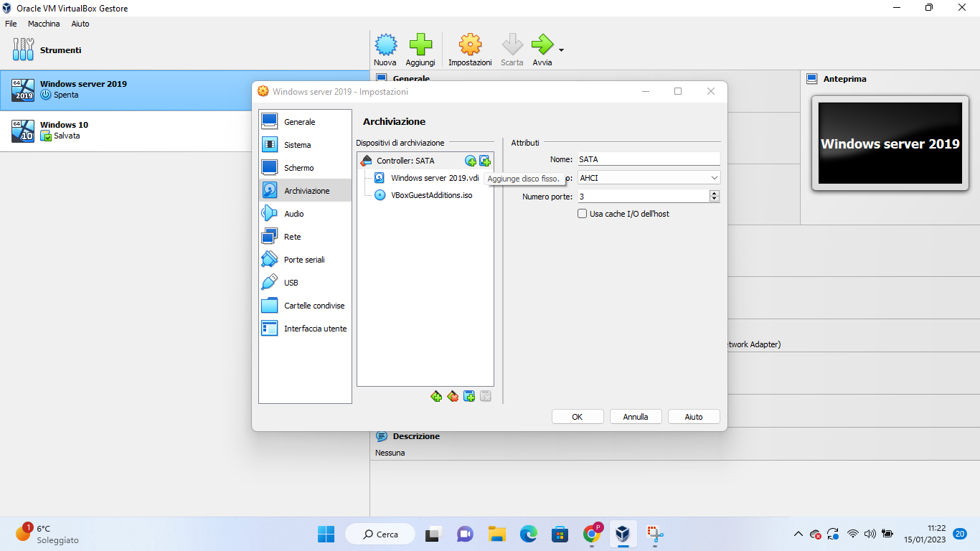Open the Sistema settings category
The width and height of the screenshot is (980, 551).
tap(305, 145)
